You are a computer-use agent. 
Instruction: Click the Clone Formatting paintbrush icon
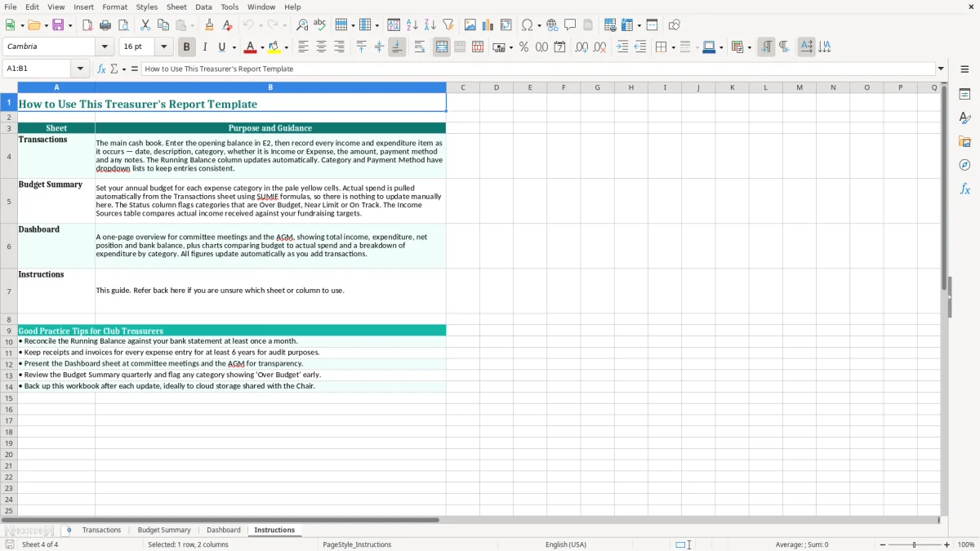tap(209, 25)
